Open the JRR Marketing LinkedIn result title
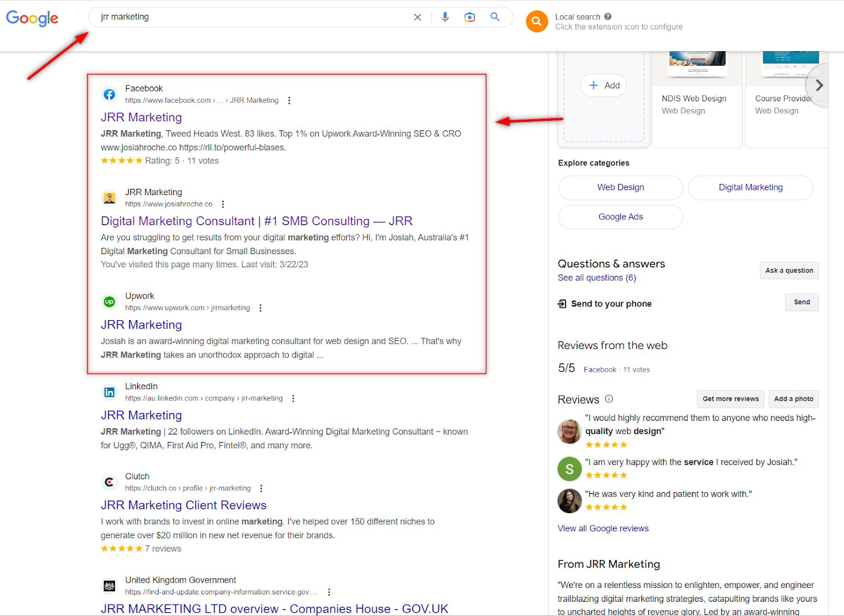 (x=141, y=415)
